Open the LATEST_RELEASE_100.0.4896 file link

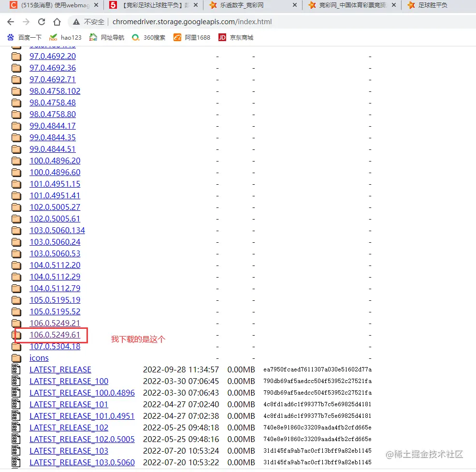point(82,393)
